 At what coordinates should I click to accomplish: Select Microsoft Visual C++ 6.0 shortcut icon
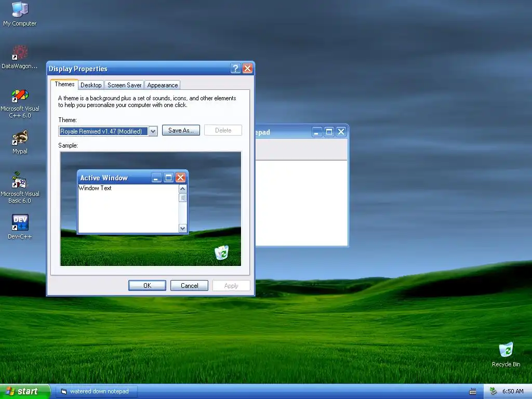20,103
